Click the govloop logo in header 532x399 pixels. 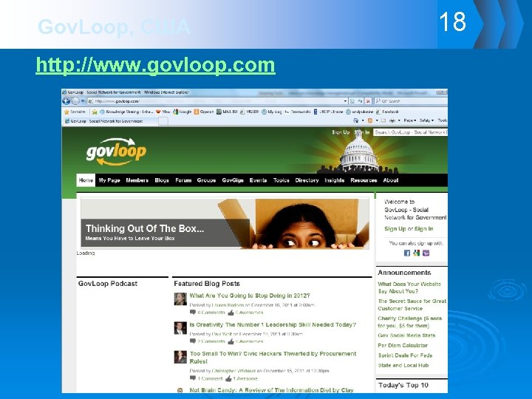click(116, 151)
